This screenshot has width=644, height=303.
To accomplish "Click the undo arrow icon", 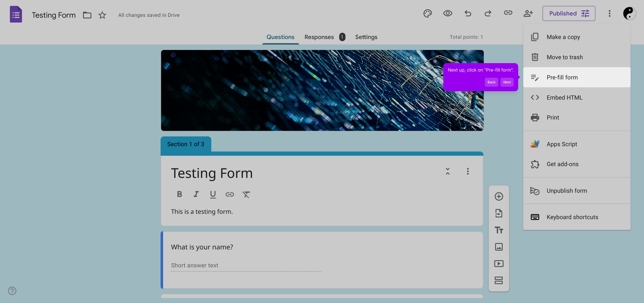I will coord(468,13).
